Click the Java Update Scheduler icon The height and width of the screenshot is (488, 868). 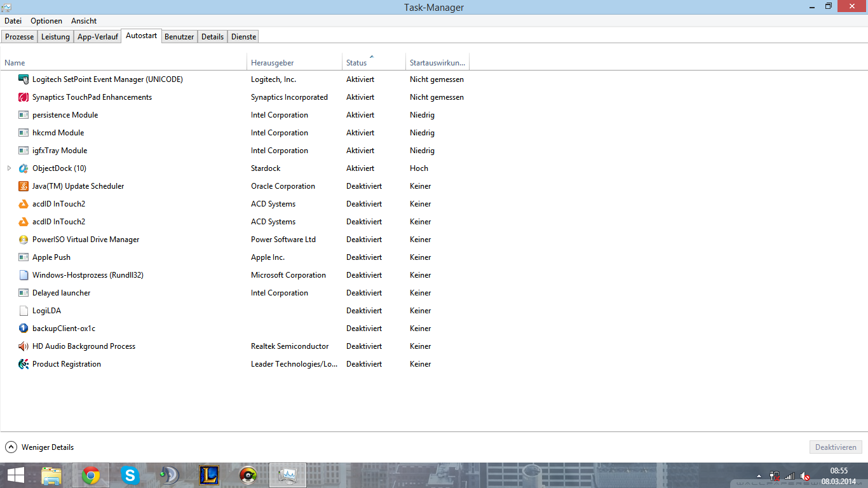click(x=24, y=186)
